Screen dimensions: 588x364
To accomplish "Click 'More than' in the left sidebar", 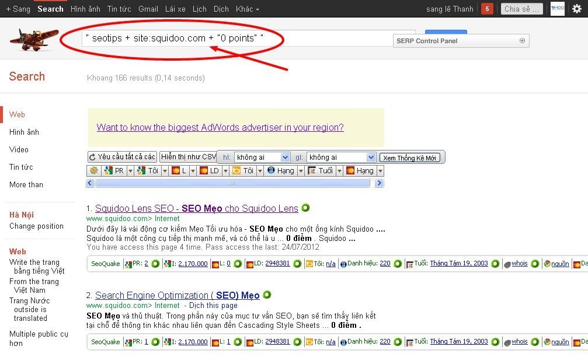I will coord(26,184).
